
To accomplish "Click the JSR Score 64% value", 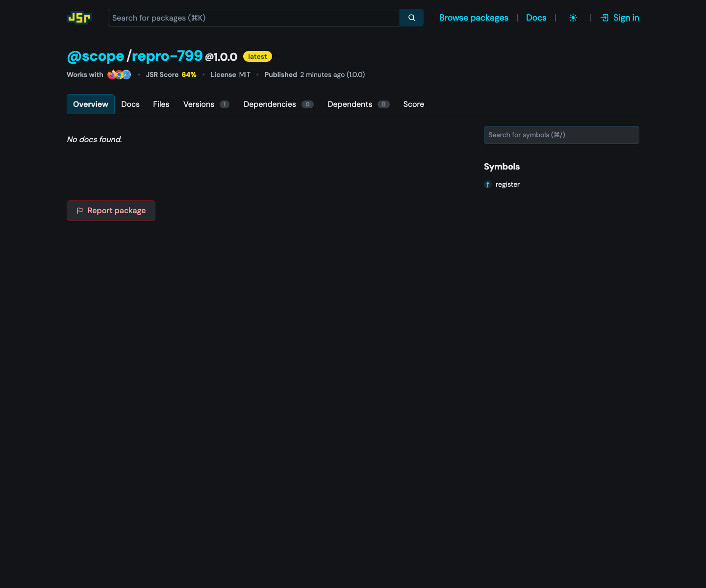I will pyautogui.click(x=189, y=74).
